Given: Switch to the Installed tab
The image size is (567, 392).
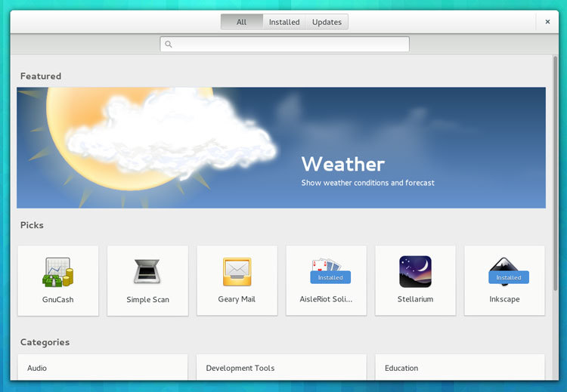Looking at the screenshot, I should (284, 22).
